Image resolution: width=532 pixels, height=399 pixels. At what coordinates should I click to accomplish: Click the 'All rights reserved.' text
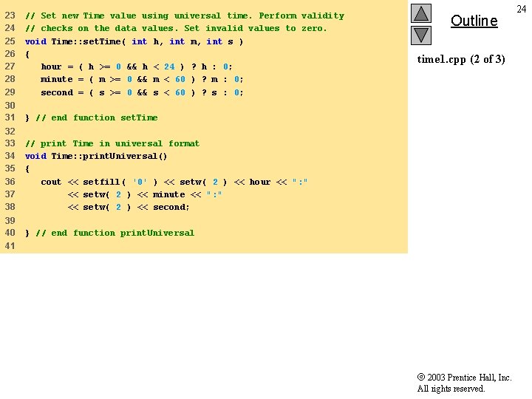click(451, 389)
